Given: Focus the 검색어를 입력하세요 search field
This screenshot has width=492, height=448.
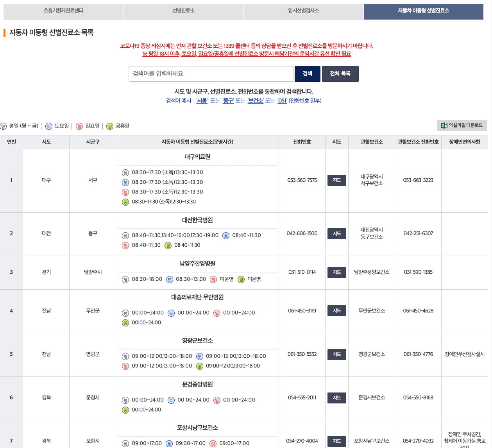Looking at the screenshot, I should pos(211,73).
